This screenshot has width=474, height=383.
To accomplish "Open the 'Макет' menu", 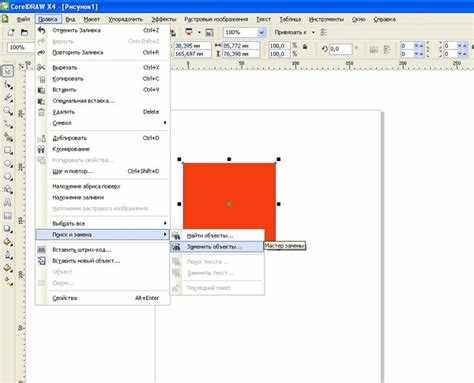I will pos(92,19).
